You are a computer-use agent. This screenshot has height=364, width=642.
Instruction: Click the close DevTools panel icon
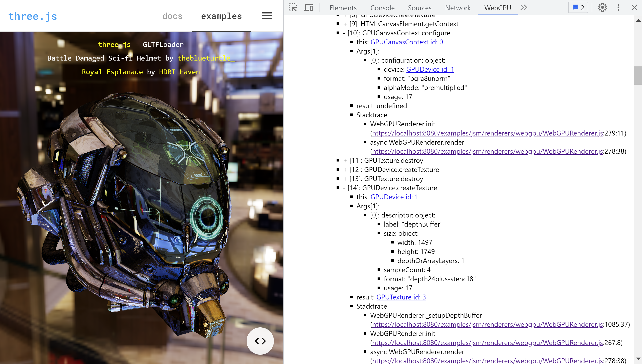(x=634, y=7)
